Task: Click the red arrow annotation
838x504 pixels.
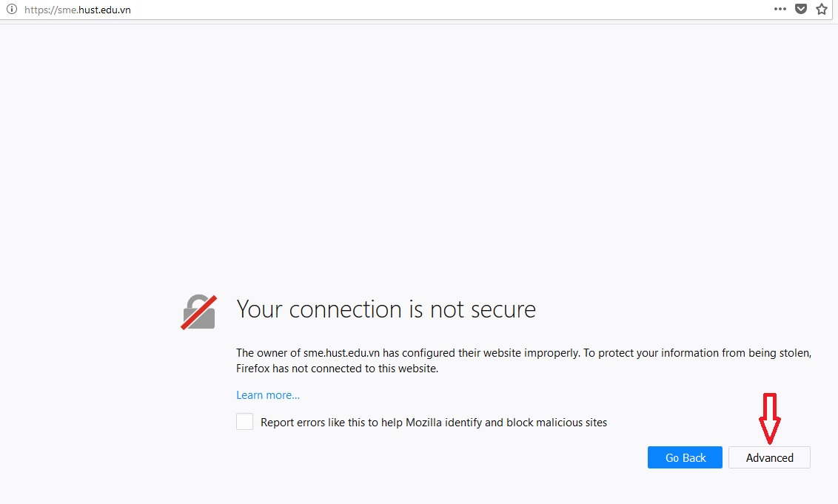Action: click(770, 417)
